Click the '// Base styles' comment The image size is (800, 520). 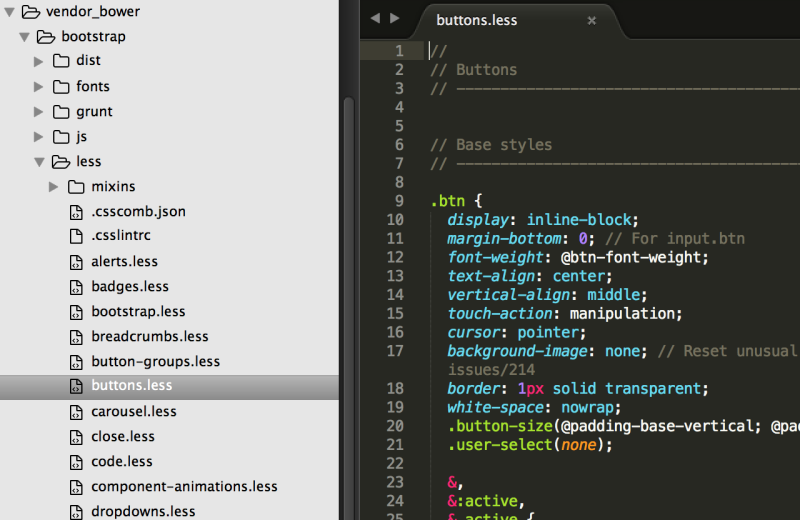[491, 145]
